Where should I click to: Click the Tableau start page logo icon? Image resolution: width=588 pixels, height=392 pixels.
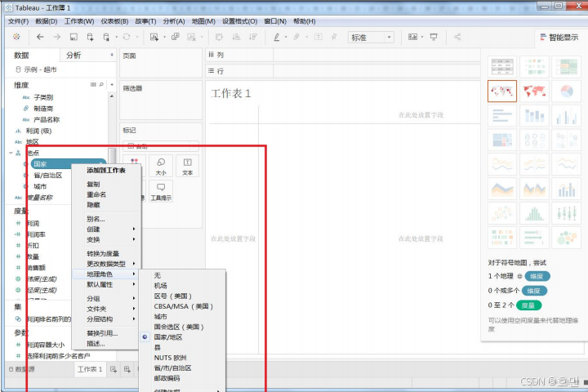pyautogui.click(x=16, y=37)
